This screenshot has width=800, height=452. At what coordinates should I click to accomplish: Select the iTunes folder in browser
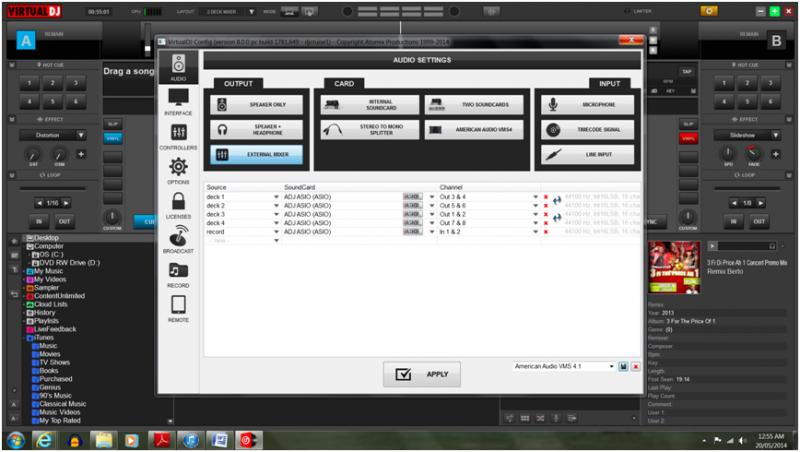coord(43,337)
